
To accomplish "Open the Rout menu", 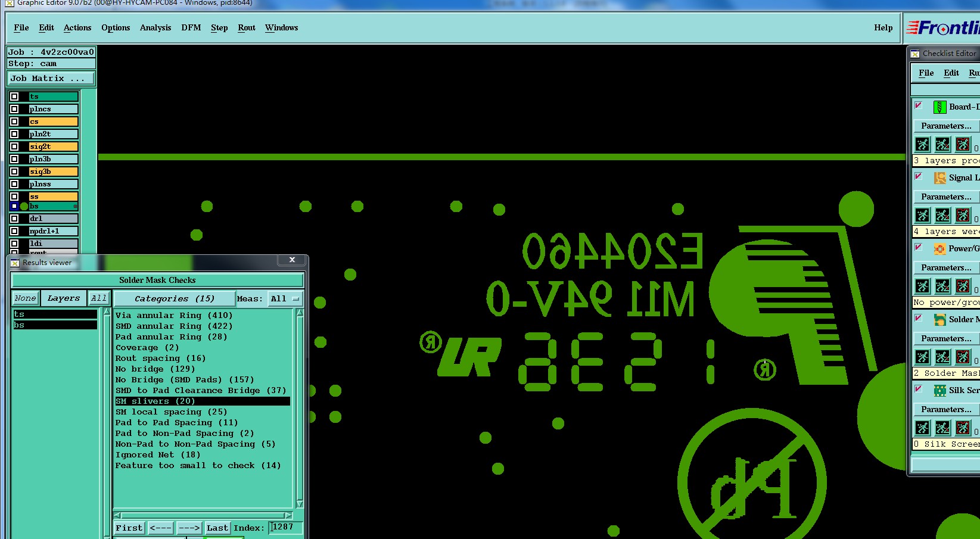I will click(247, 27).
